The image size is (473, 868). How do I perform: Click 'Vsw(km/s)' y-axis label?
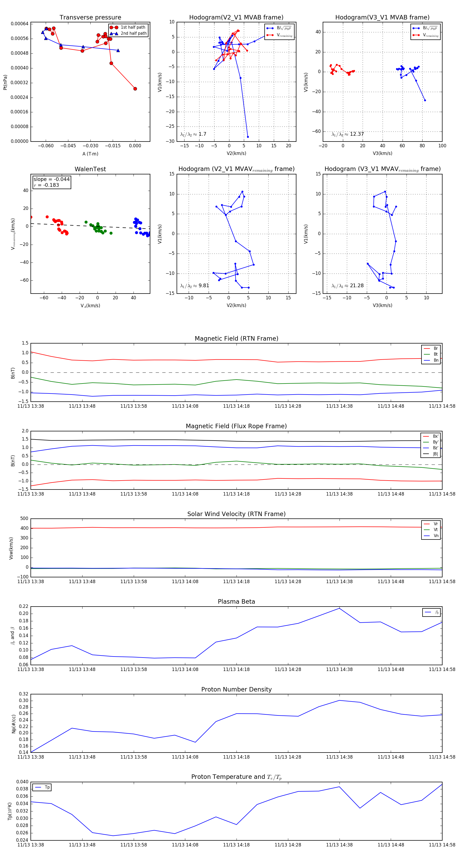click(11, 548)
